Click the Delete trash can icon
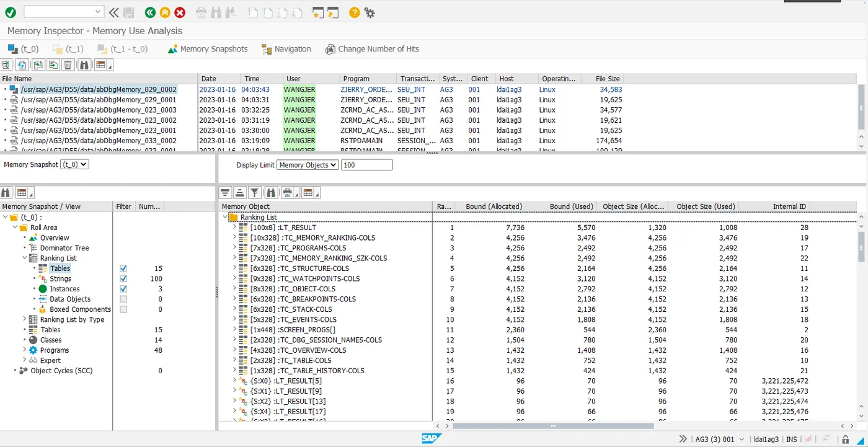The image size is (868, 447). click(x=68, y=65)
